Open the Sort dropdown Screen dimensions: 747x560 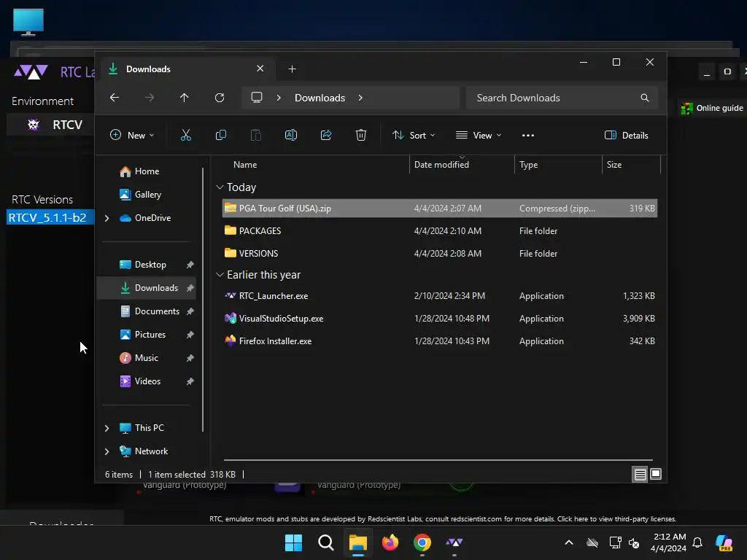[414, 135]
